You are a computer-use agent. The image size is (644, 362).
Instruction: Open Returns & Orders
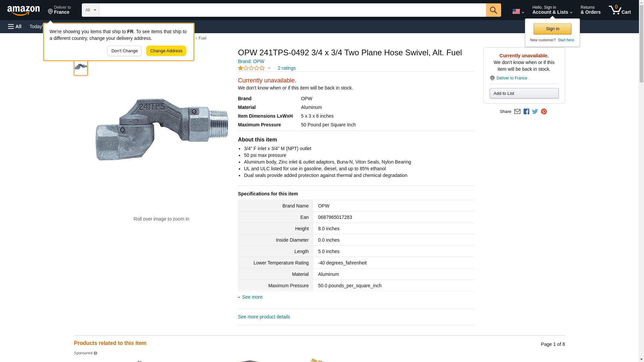[x=590, y=10]
